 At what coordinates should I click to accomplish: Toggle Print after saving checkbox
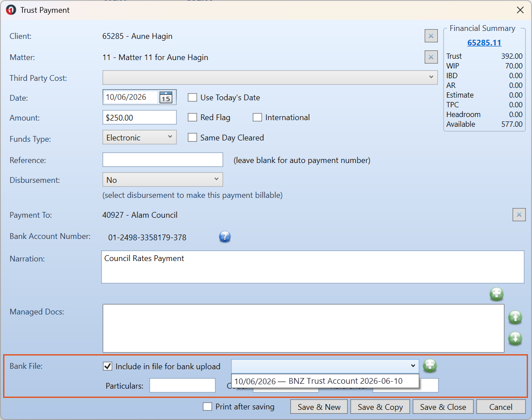207,407
